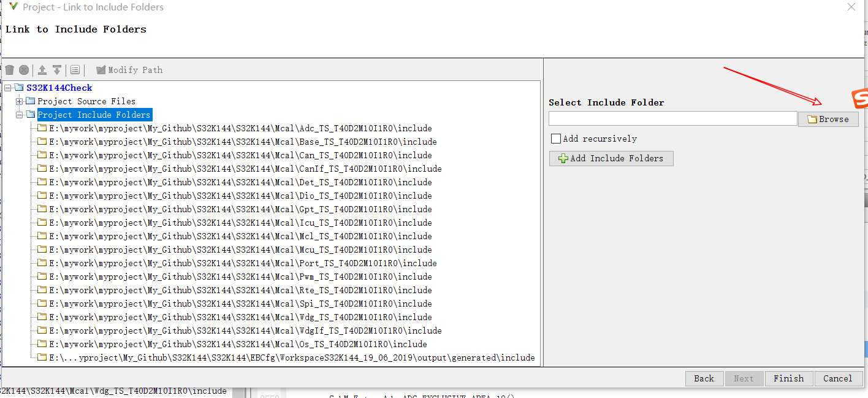The height and width of the screenshot is (398, 868).
Task: Select Project Include Folders tree item
Action: point(94,115)
